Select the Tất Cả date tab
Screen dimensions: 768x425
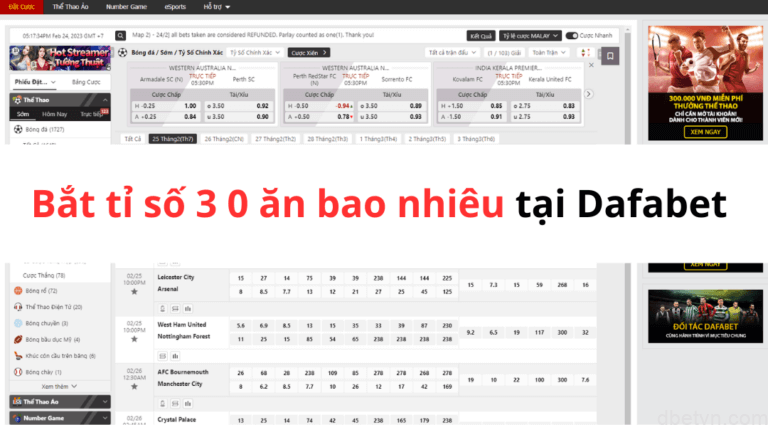click(133, 139)
